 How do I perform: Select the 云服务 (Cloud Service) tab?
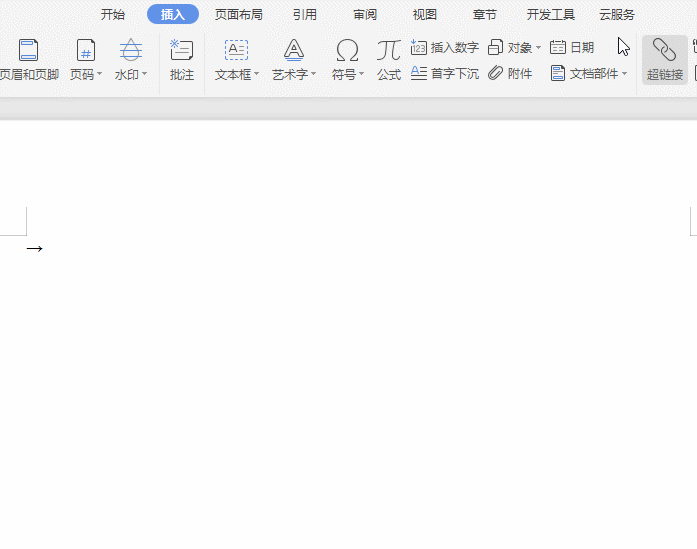point(617,15)
